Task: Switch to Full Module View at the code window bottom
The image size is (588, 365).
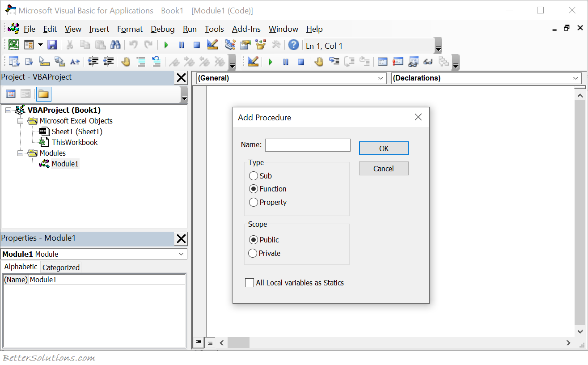Action: tap(210, 343)
